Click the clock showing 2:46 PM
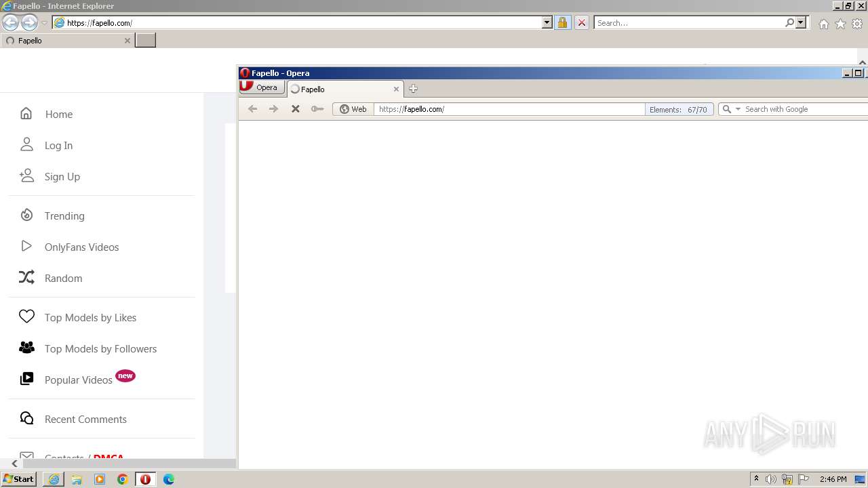The image size is (868, 488). point(833,479)
